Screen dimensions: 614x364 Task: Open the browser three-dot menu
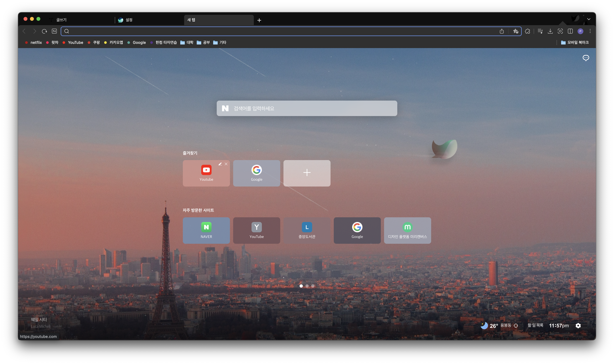[590, 31]
